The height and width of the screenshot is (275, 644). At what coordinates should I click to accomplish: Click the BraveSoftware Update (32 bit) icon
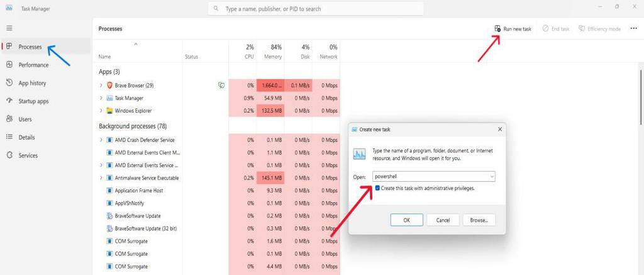(109, 228)
